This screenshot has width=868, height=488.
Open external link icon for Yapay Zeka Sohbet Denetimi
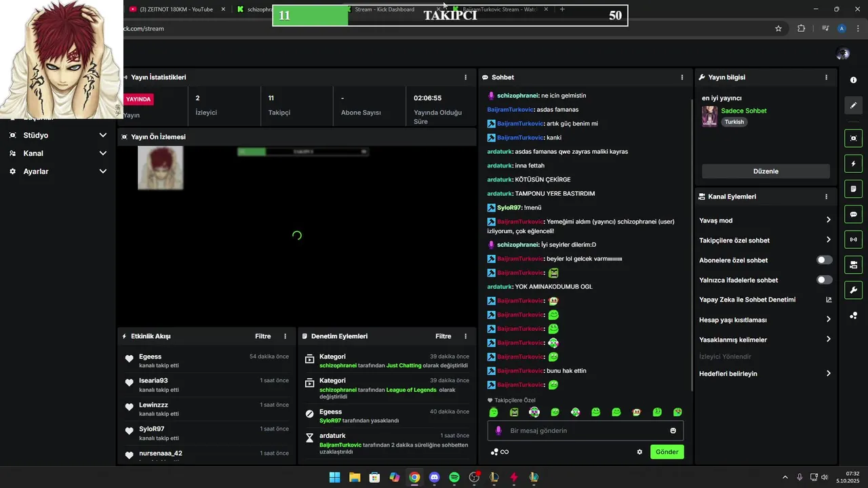[x=829, y=300]
